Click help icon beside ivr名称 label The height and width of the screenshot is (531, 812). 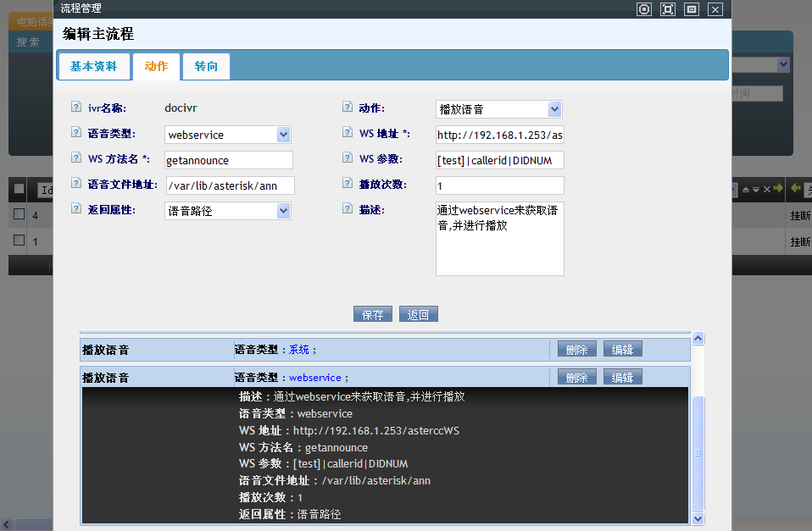tap(76, 108)
